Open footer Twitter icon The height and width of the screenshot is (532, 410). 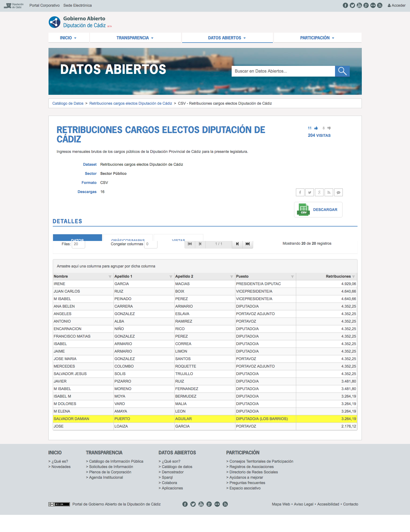point(193,504)
